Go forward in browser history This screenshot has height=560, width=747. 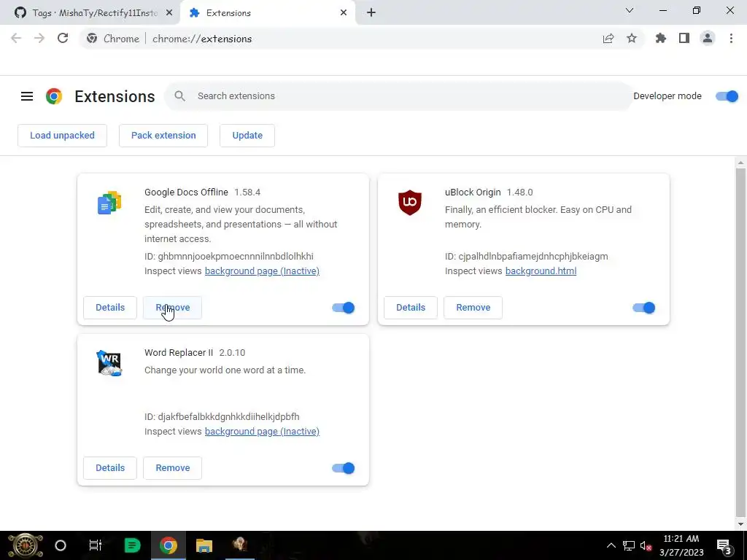pos(39,39)
